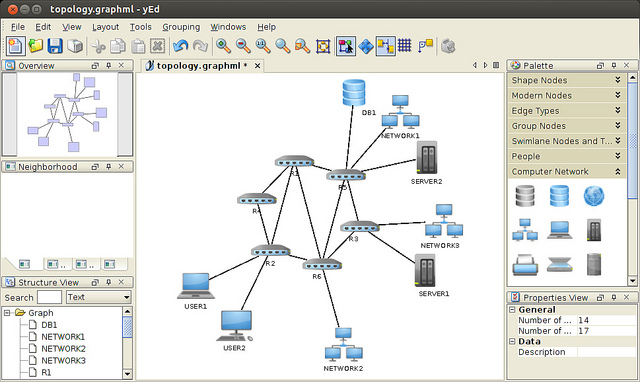Select the printer icon in the palette
Screen dimensions: 640x382
pyautogui.click(x=524, y=265)
